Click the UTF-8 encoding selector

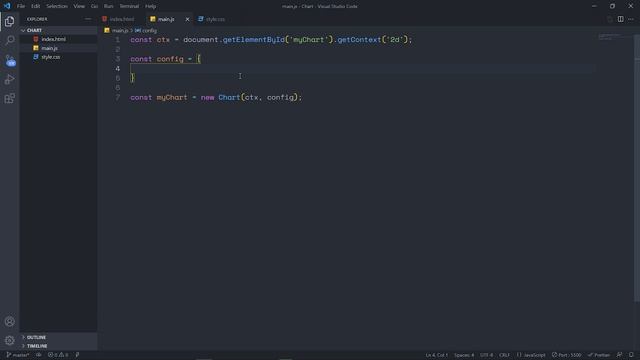click(x=486, y=355)
